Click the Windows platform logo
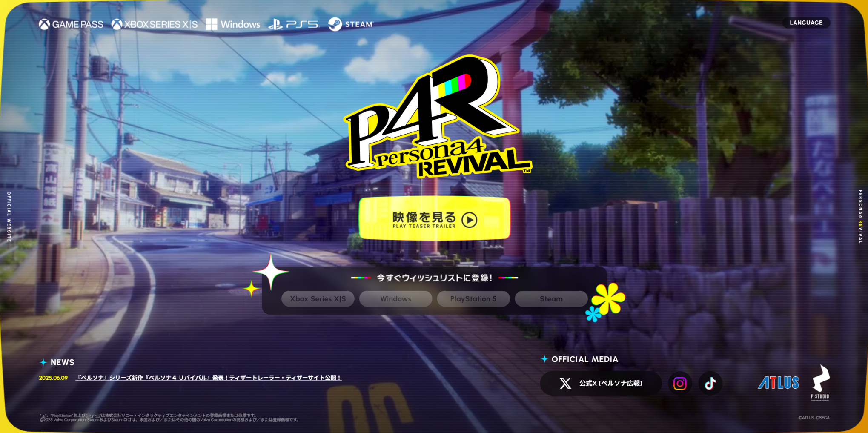The image size is (868, 433). point(233,24)
